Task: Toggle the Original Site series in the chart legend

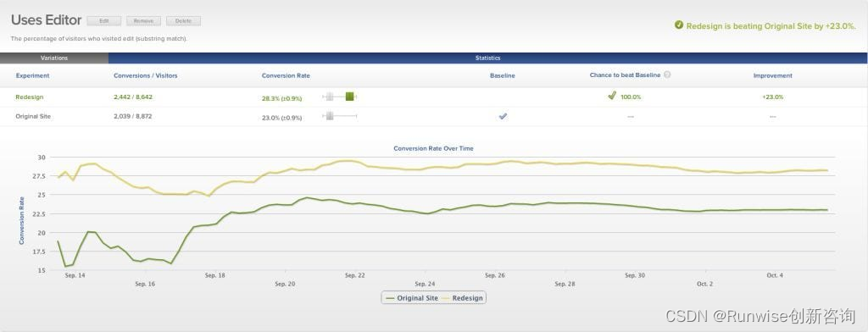Action: coord(412,297)
